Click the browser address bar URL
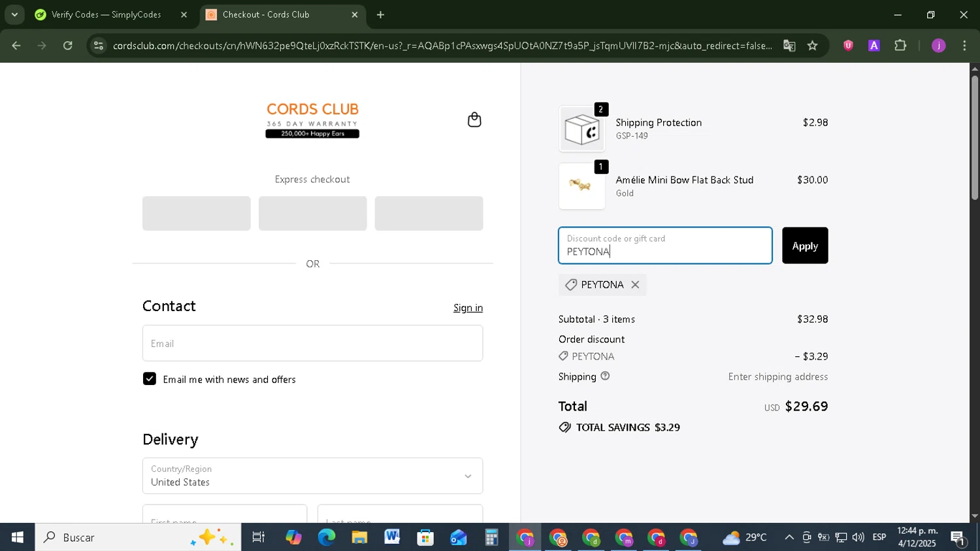This screenshot has height=551, width=980. point(442,46)
